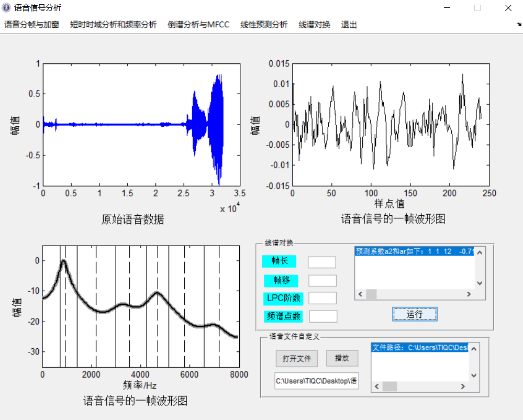Screen dimensions: 523x420
Task: Select the 文件路径 list entry
Action: (x=419, y=348)
